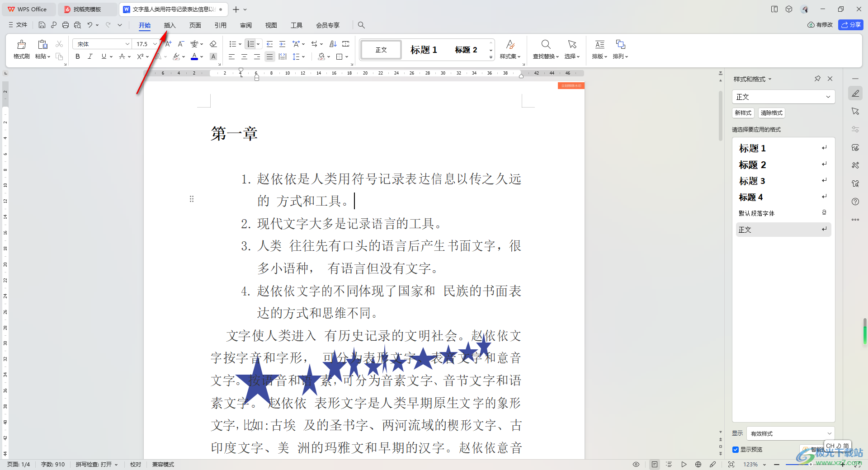Decrease indent icon in paragraph group
The width and height of the screenshot is (868, 470).
click(269, 44)
